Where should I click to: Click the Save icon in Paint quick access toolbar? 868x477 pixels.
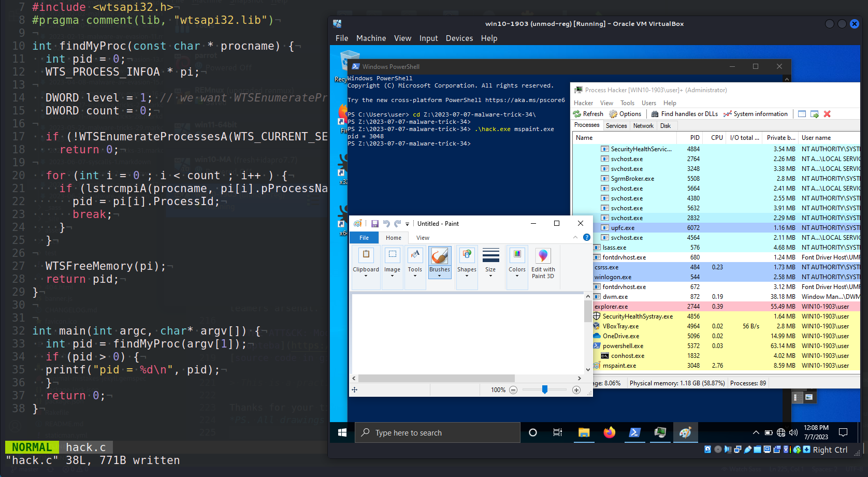[375, 223]
